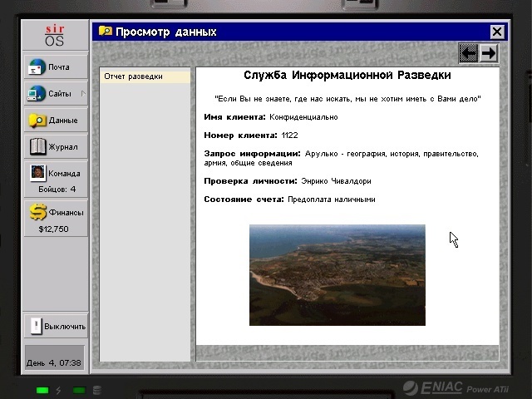
Task: Click the Данные menu label
Action: point(63,121)
